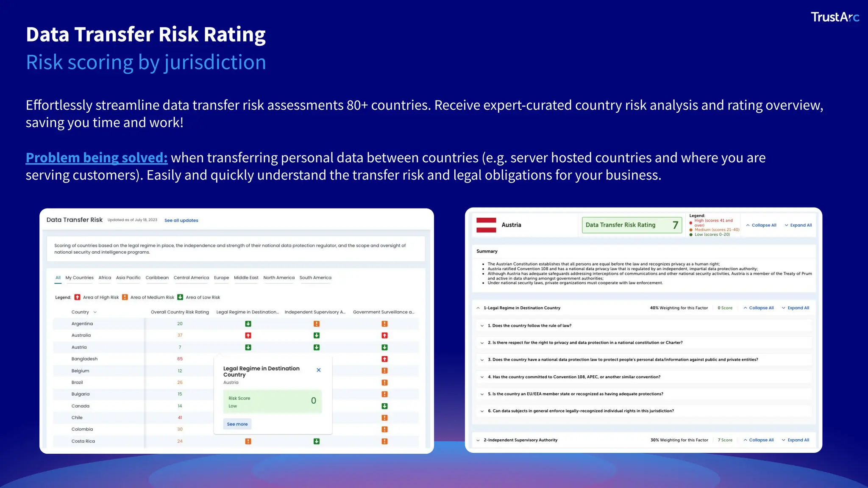Click the Data Transfer Risk Rating 7 box
Image resolution: width=868 pixels, height=488 pixels.
(x=632, y=225)
